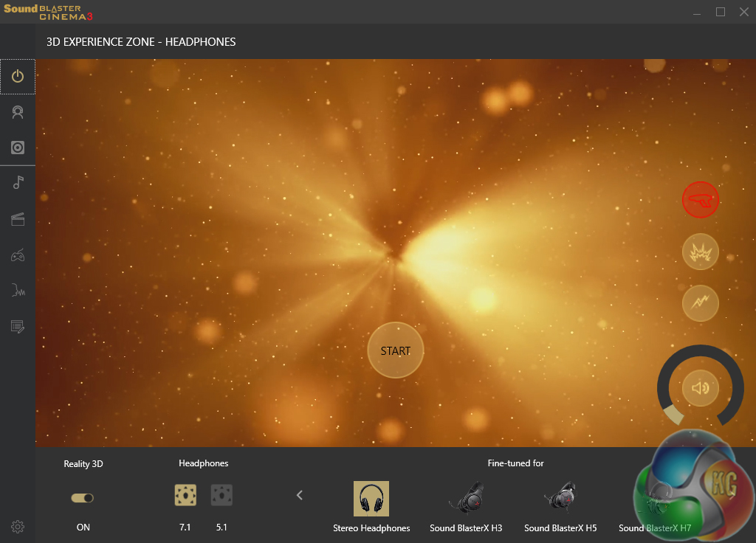Select the gamepad gaming mode icon
756x543 pixels.
pyautogui.click(x=18, y=255)
